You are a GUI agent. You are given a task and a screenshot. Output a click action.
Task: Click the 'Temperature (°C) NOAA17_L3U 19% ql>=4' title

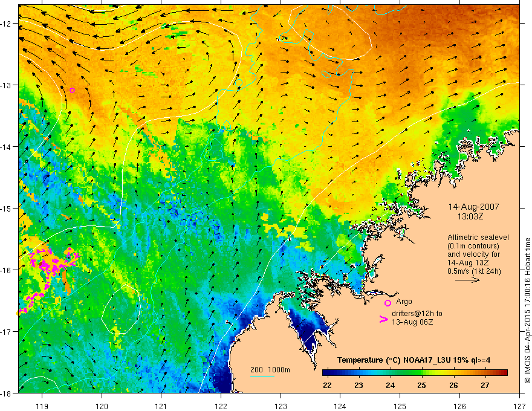pos(414,360)
